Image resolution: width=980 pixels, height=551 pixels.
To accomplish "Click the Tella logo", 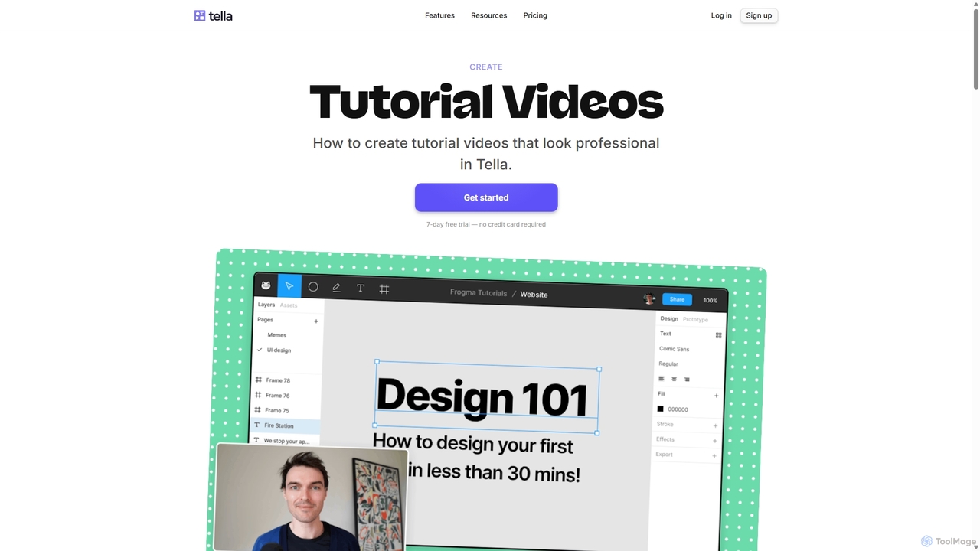I will click(x=214, y=15).
